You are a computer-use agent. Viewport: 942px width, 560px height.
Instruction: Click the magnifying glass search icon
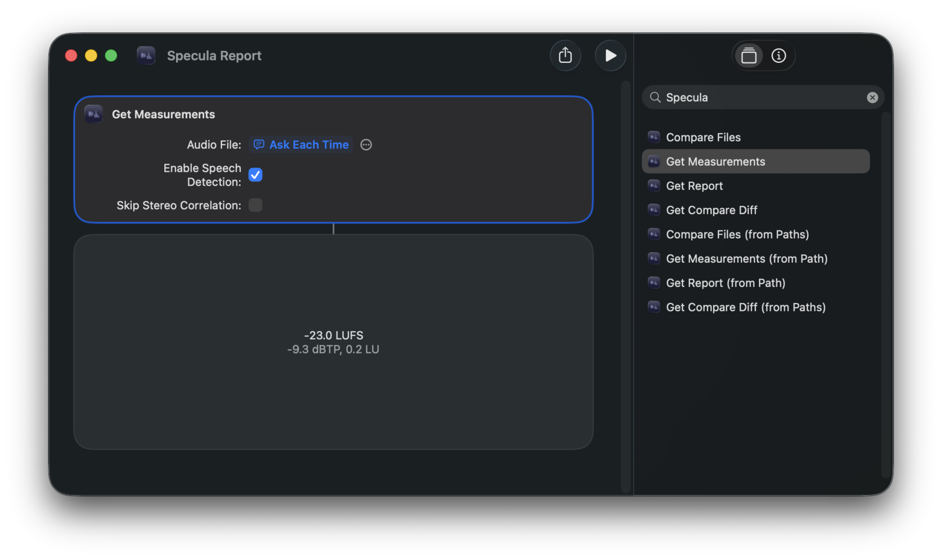tap(655, 97)
